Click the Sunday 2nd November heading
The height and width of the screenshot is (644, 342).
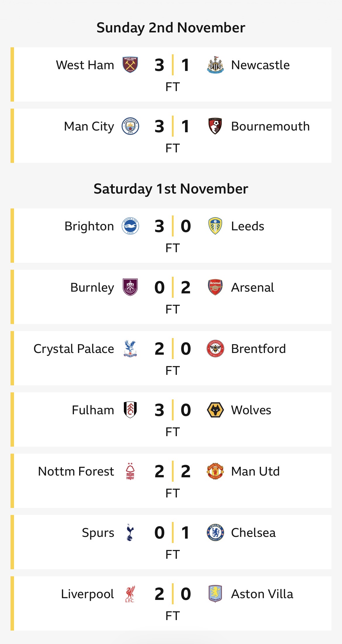pyautogui.click(x=171, y=28)
